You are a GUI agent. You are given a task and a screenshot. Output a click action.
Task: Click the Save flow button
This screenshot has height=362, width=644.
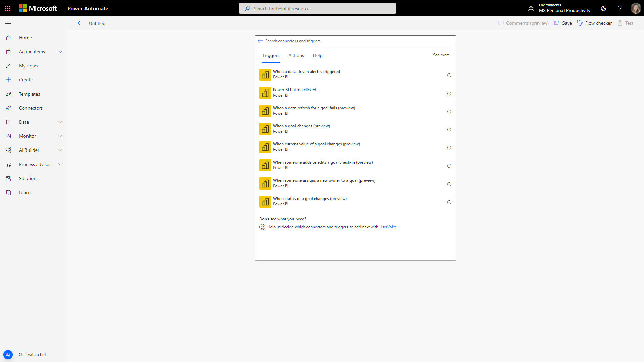563,23
